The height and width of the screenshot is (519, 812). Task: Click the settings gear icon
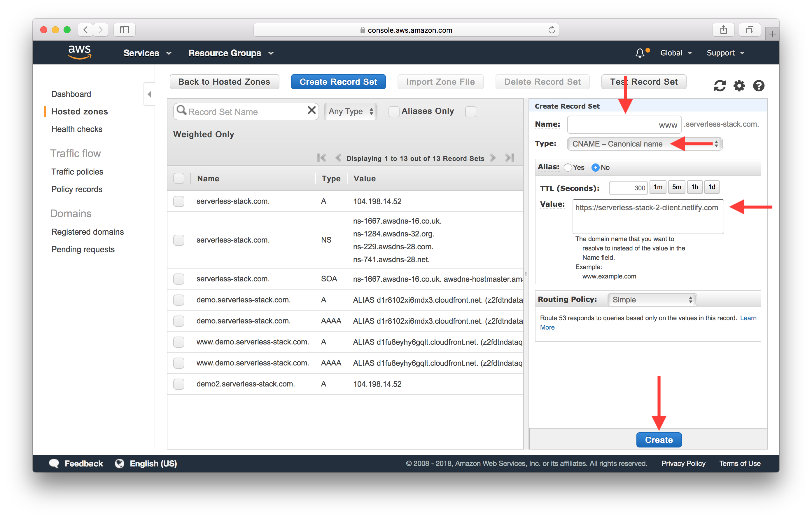tap(739, 83)
